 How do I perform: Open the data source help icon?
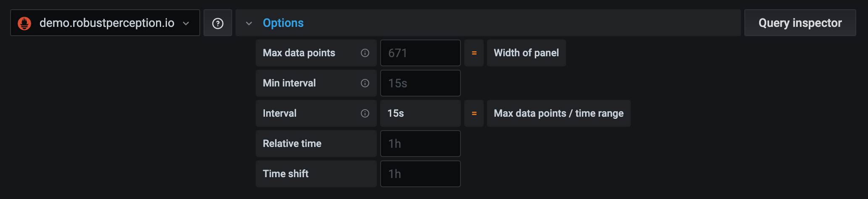(218, 23)
